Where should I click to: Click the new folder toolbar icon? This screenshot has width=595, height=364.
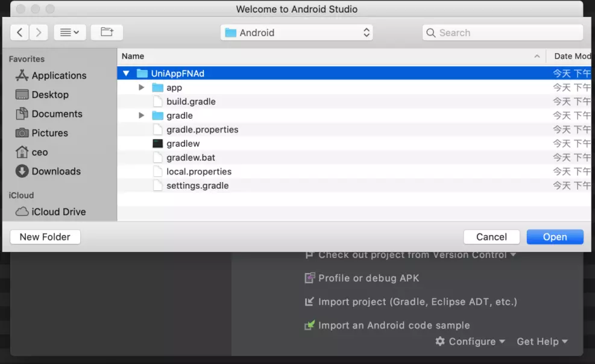[x=107, y=33]
